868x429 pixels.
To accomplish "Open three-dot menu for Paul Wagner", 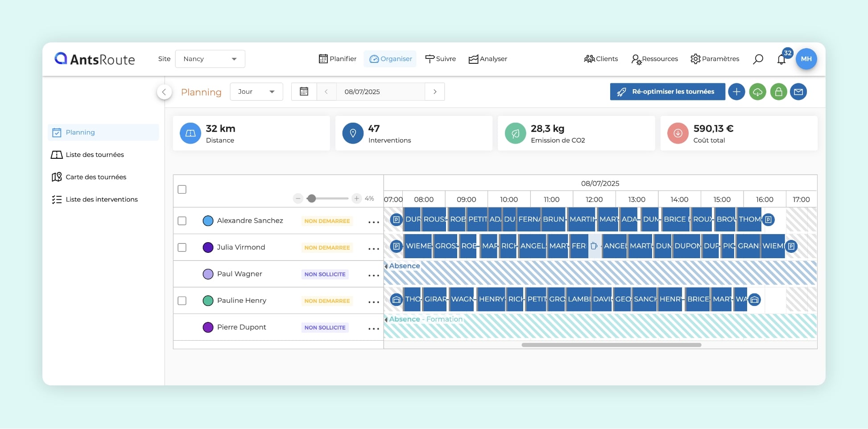I will coord(374,276).
